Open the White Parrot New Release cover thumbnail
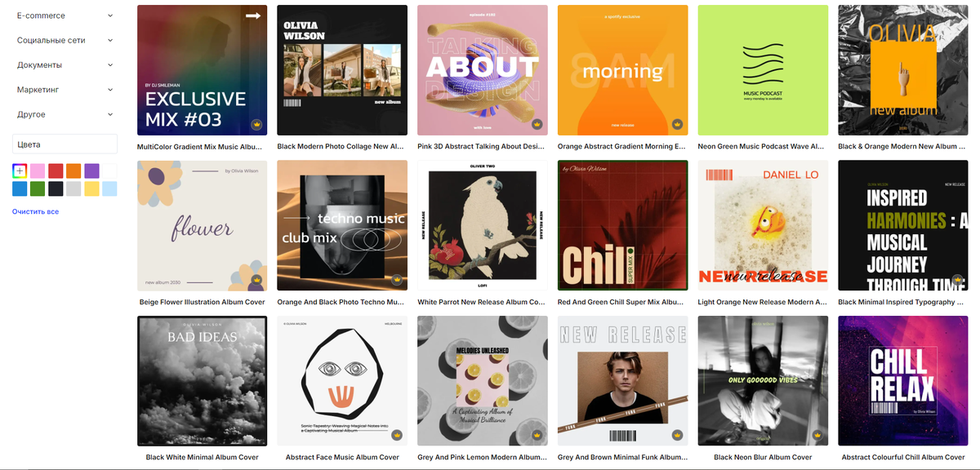The width and height of the screenshot is (980, 470). (482, 225)
